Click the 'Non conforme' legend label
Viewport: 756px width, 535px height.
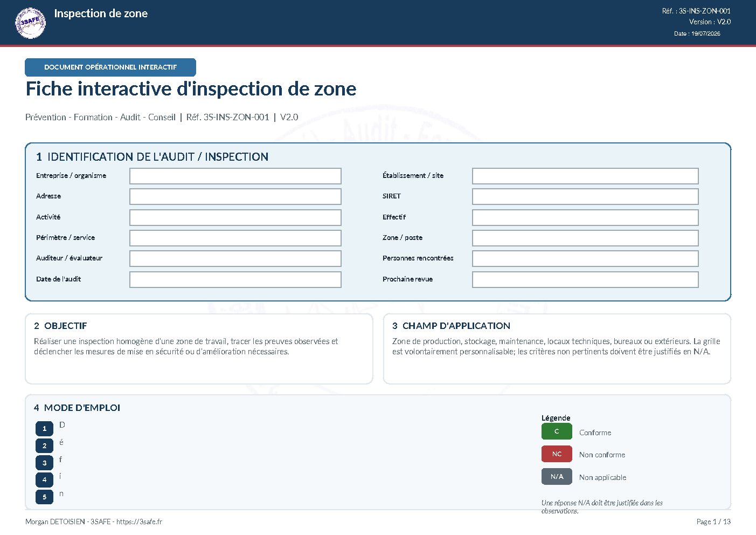point(602,455)
